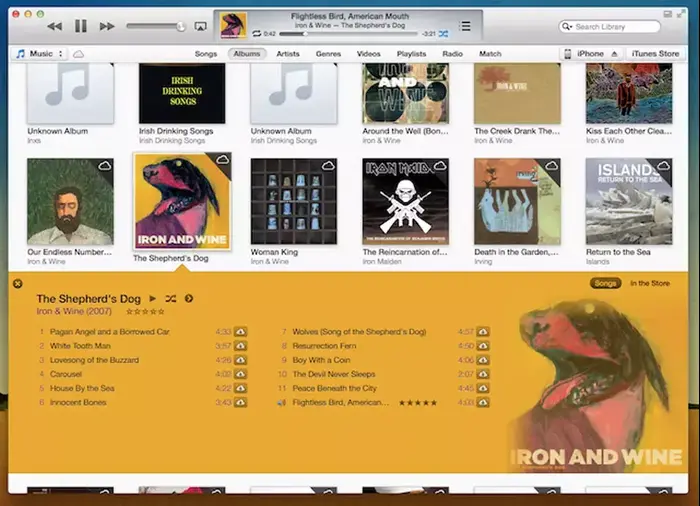This screenshot has height=506, width=700.
Task: Pause the current song
Action: (x=80, y=26)
